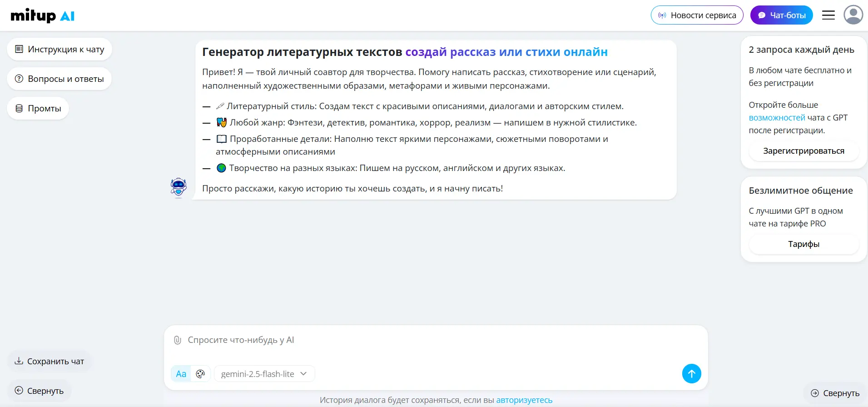The height and width of the screenshot is (407, 868).
Task: Click the user profile avatar icon
Action: pos(853,15)
